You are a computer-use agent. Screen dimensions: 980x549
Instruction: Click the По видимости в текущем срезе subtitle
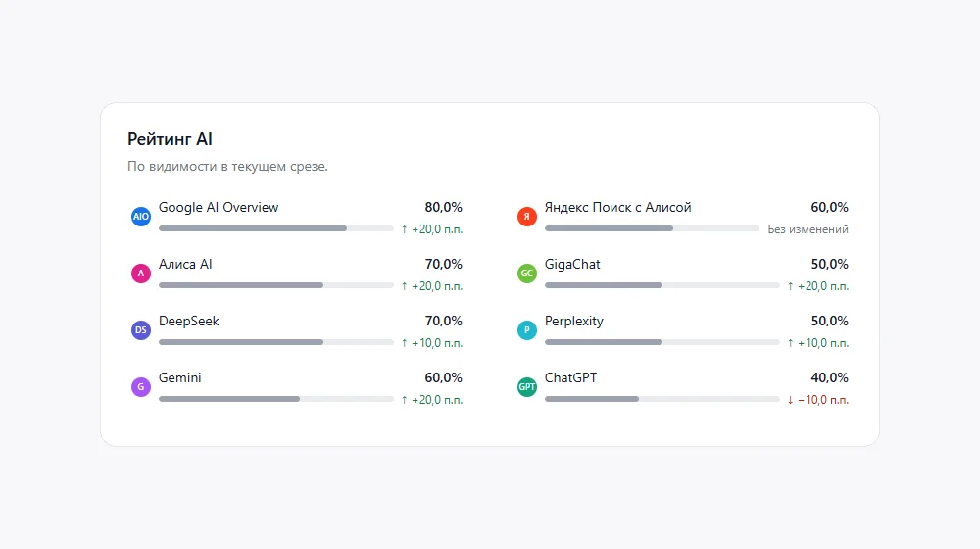[227, 167]
